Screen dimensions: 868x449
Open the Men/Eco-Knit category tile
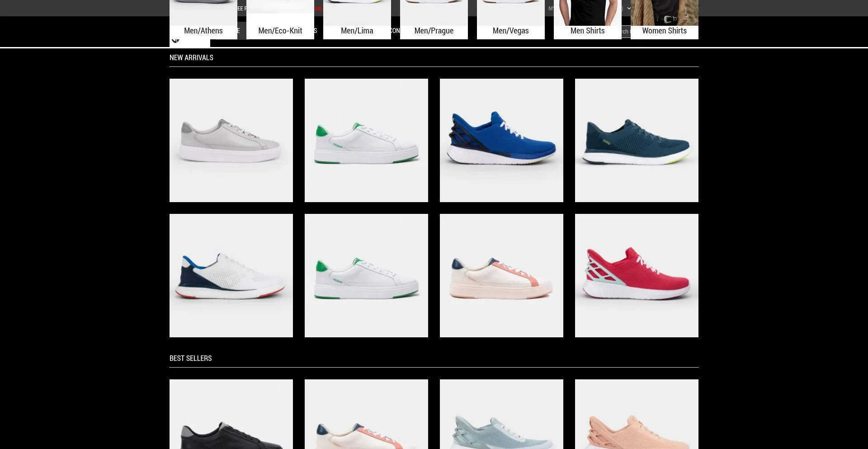[x=280, y=19]
